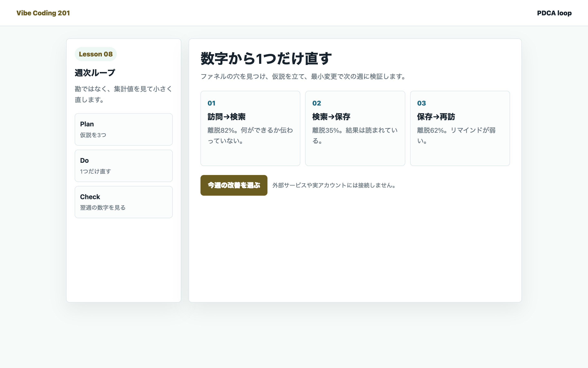Click the 仮説を3つ text under Plan
588x368 pixels.
pos(93,135)
